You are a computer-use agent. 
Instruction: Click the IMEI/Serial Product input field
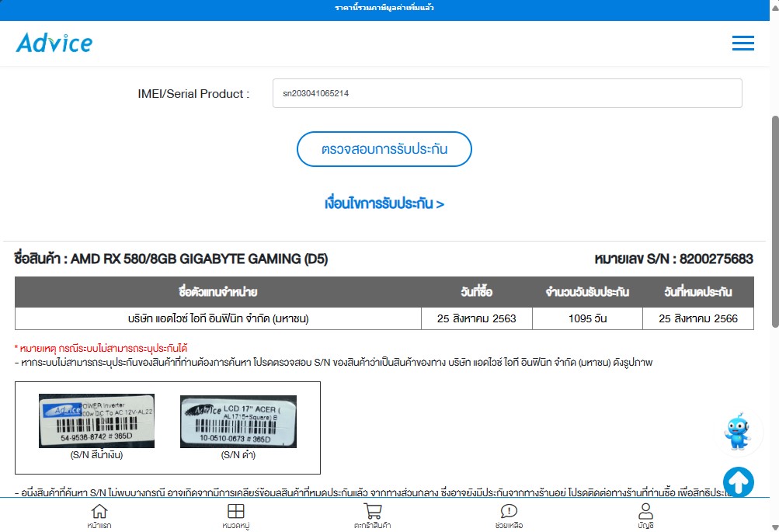pyautogui.click(x=506, y=93)
